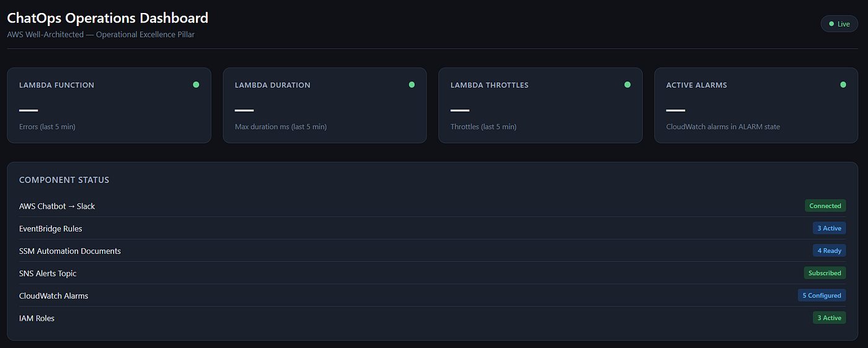The image size is (868, 348).
Task: Click the '4 Ready' badge
Action: click(x=830, y=251)
